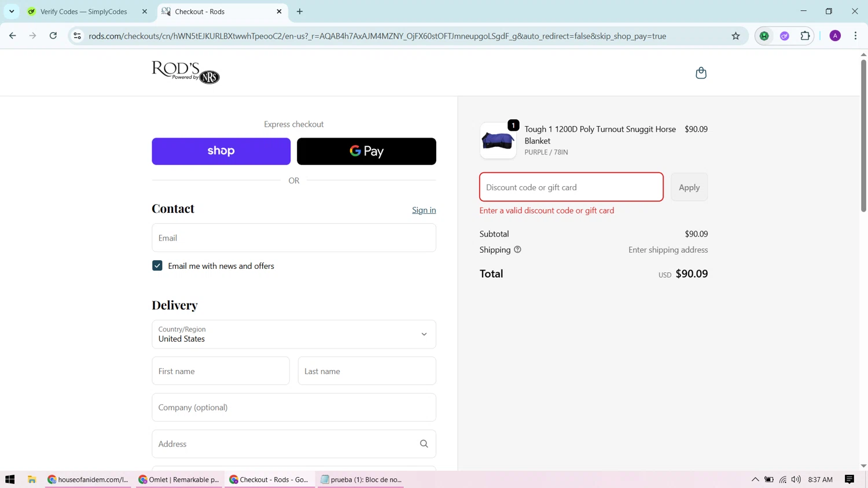Open prueba (1) Bloc de notas window
This screenshot has width=868, height=488.
(x=361, y=479)
